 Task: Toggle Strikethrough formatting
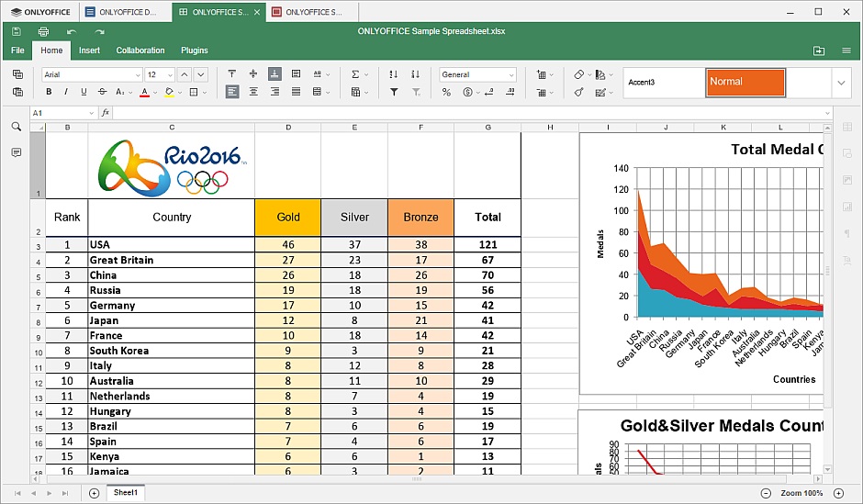[x=102, y=92]
